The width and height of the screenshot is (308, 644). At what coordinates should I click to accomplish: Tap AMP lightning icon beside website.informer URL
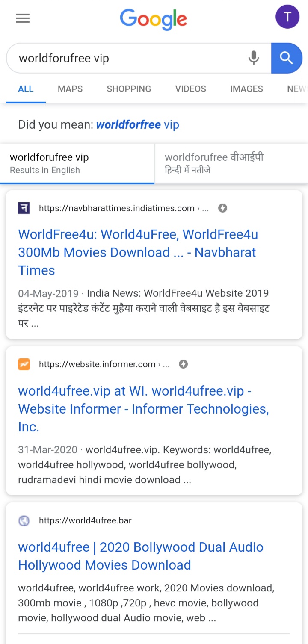[183, 364]
